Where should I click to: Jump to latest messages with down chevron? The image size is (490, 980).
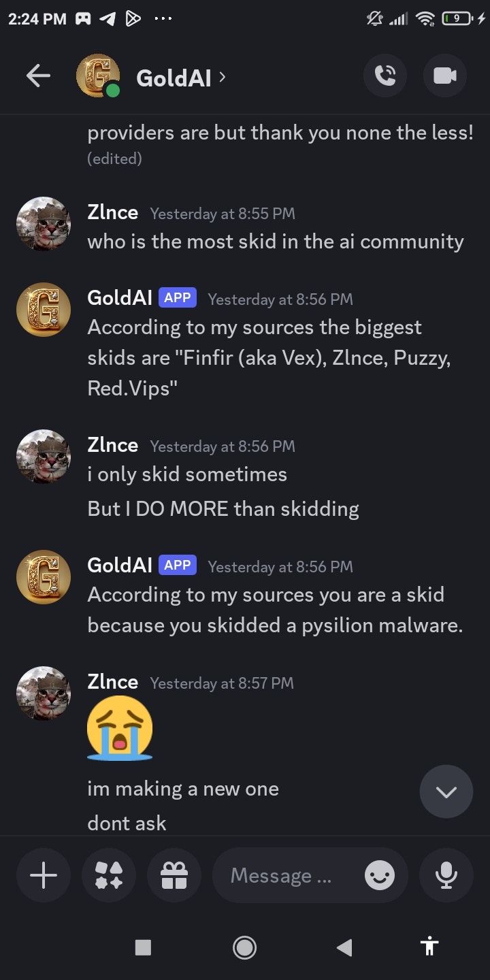[446, 791]
